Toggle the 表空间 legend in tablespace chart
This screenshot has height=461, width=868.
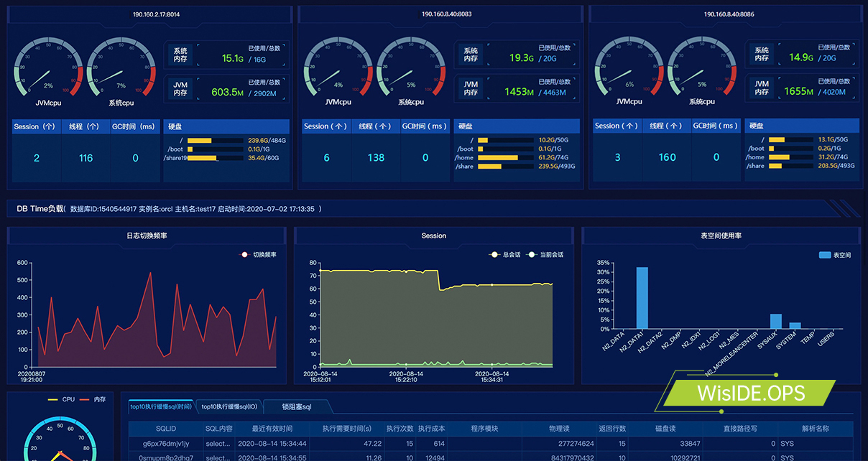834,255
